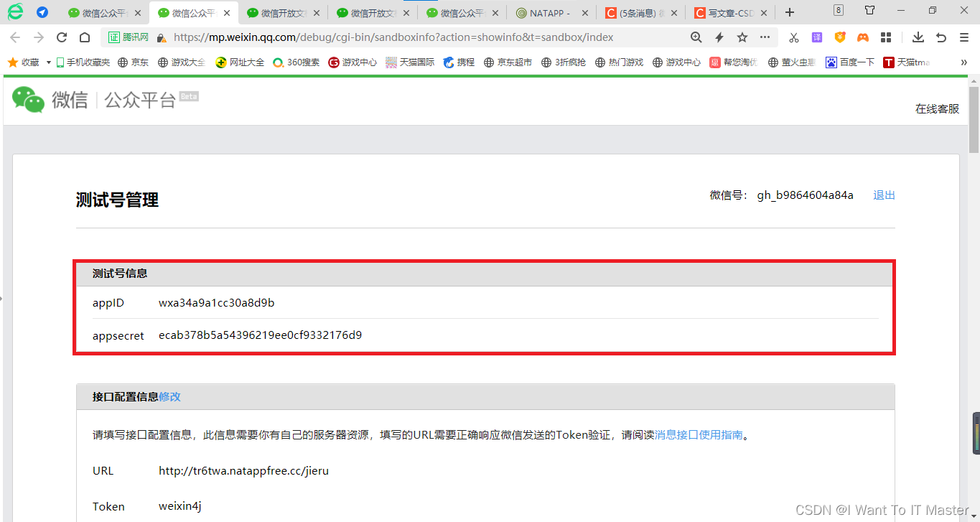The height and width of the screenshot is (522, 980).
Task: Open the home page icon
Action: 85,37
